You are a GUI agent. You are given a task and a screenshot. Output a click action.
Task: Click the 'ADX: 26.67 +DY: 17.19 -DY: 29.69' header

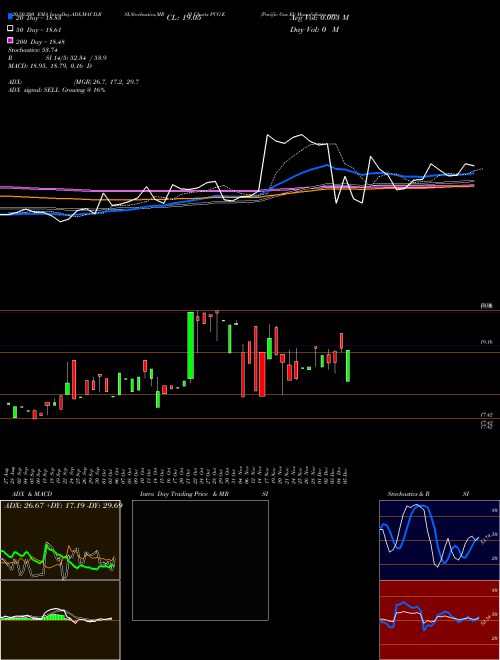coord(63,505)
